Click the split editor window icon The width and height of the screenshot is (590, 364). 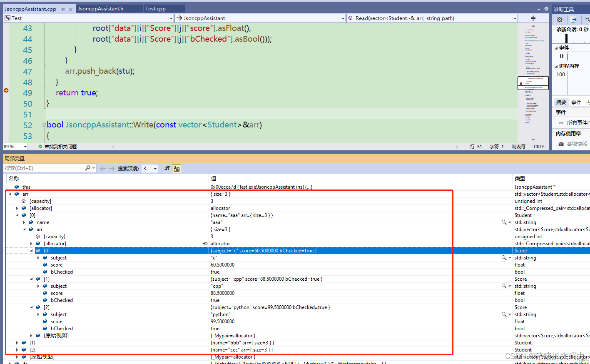point(533,18)
